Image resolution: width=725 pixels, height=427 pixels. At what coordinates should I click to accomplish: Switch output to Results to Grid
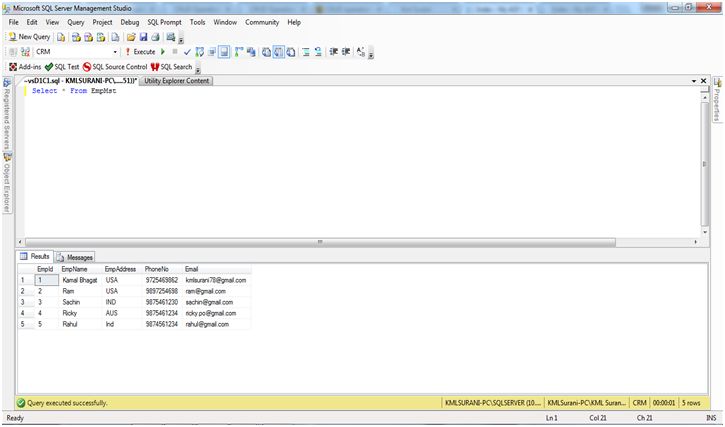[x=279, y=52]
